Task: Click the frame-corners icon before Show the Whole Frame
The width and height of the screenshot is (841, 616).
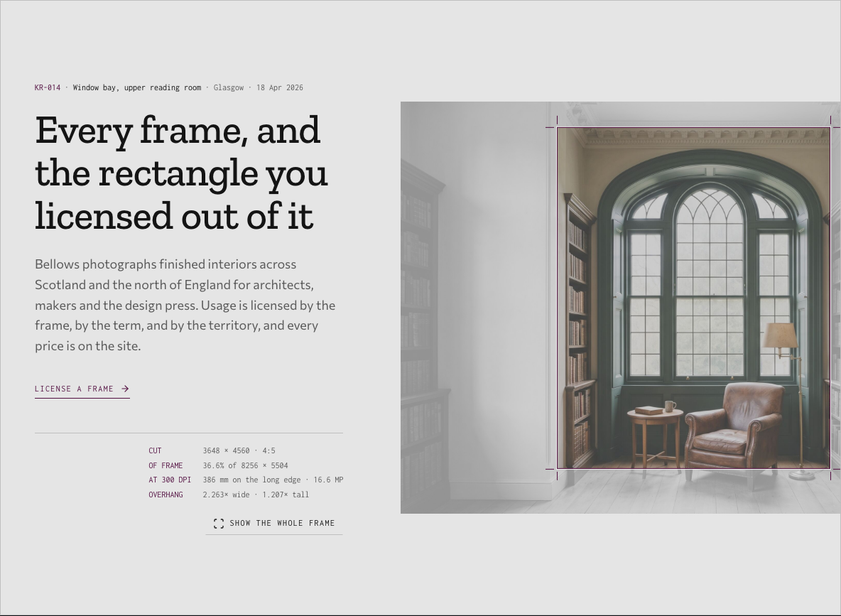Action: 219,523
